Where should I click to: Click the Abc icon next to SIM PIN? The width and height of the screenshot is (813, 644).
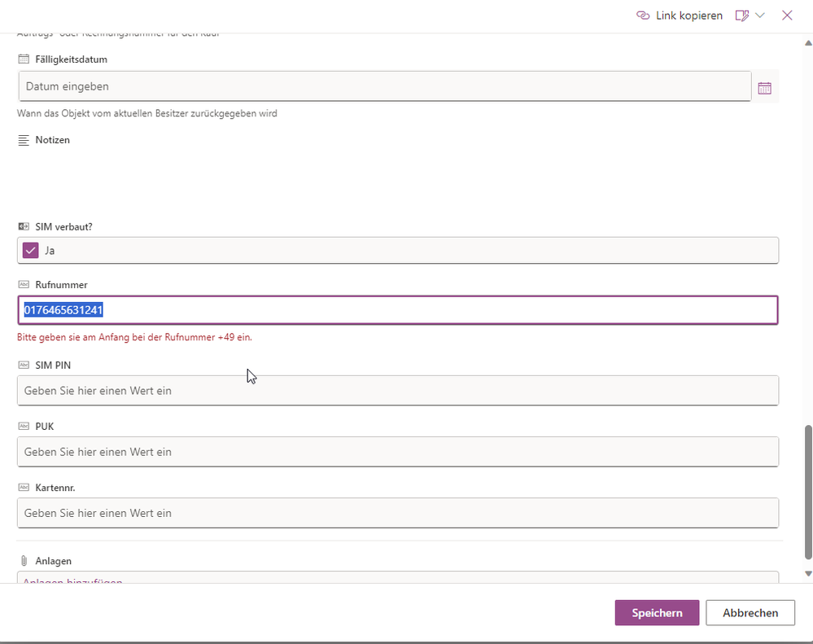22,365
